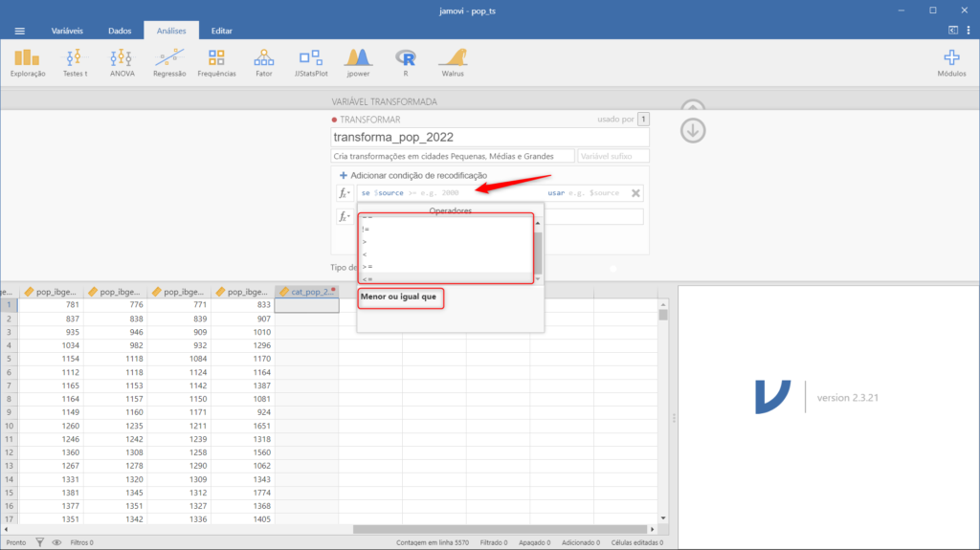Edit the transform name field transforma_pop_2022
980x550 pixels.
click(489, 137)
